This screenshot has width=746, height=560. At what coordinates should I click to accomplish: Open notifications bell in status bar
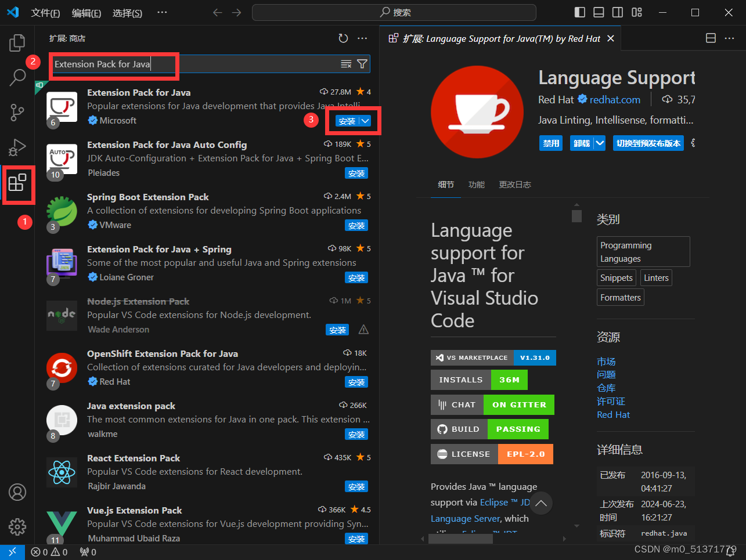(730, 552)
